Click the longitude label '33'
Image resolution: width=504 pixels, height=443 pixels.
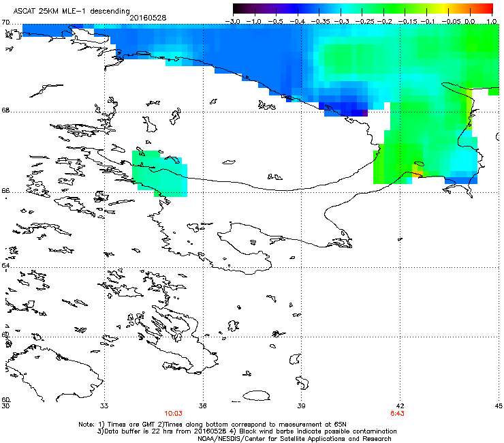click(x=104, y=406)
